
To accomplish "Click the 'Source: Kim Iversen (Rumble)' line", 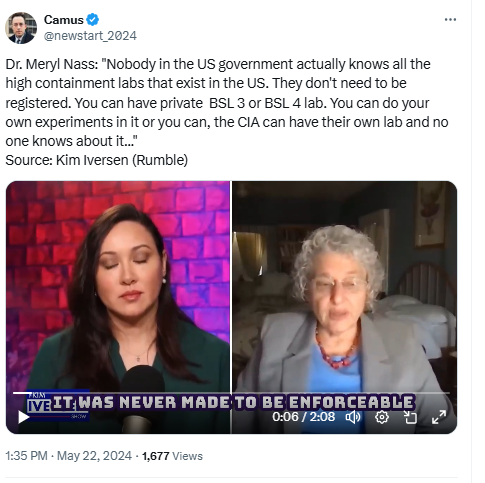I will tap(97, 160).
